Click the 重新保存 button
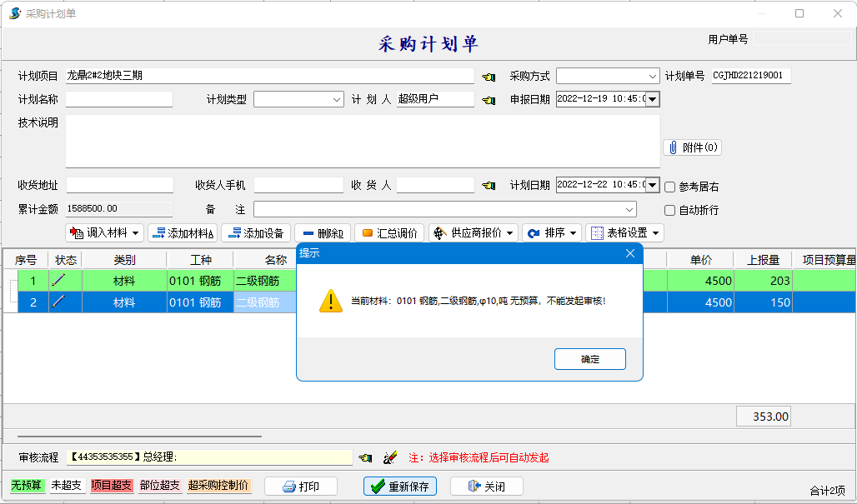Screen dimensions: 857x504 (400, 487)
